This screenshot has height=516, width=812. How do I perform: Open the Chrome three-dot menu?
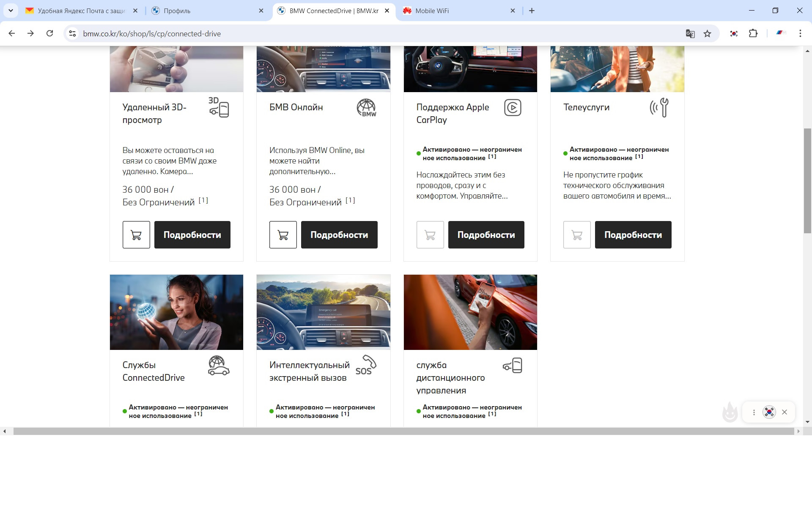(800, 33)
